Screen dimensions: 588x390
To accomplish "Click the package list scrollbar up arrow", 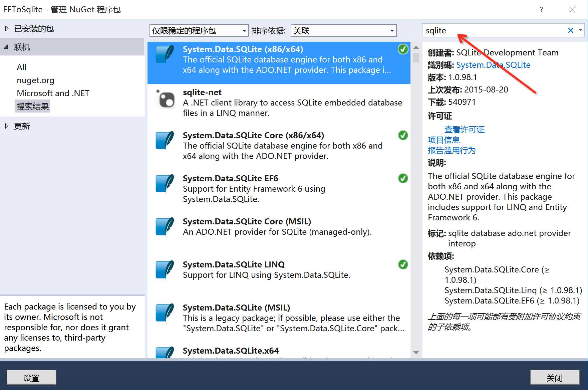I will point(416,47).
